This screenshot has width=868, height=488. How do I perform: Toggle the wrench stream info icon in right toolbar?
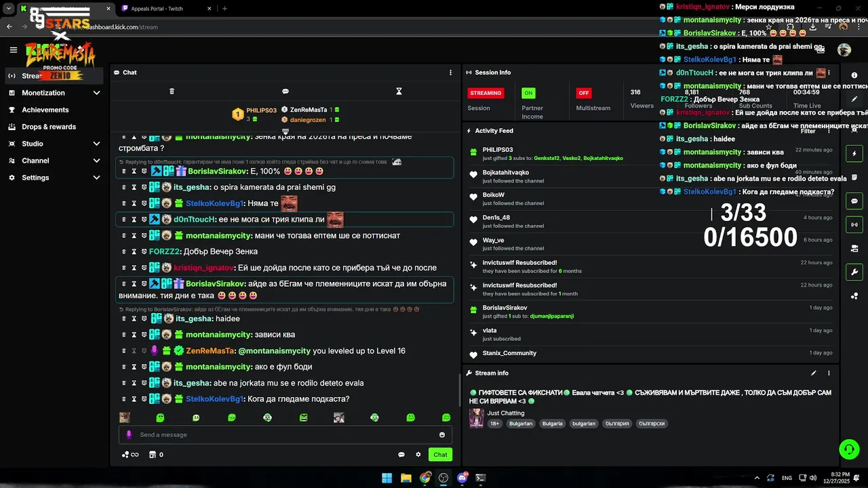pos(854,272)
